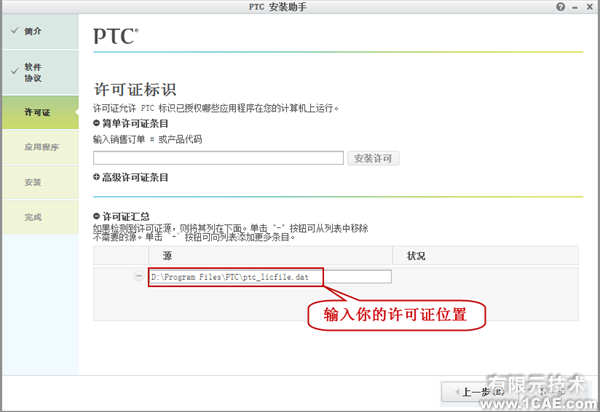Select the 应用程序 step in sidebar

(40, 147)
